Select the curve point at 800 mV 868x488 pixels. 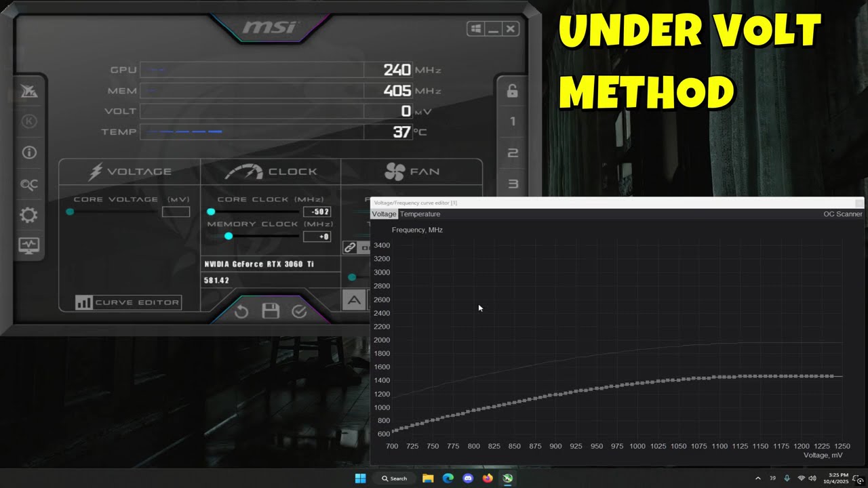point(474,409)
